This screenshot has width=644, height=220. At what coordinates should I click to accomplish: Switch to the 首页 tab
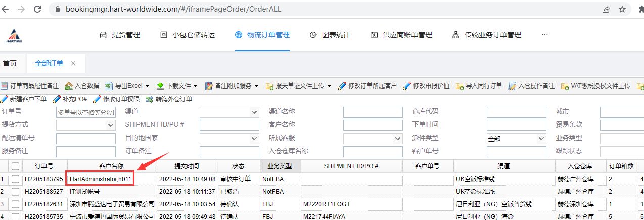click(x=10, y=63)
